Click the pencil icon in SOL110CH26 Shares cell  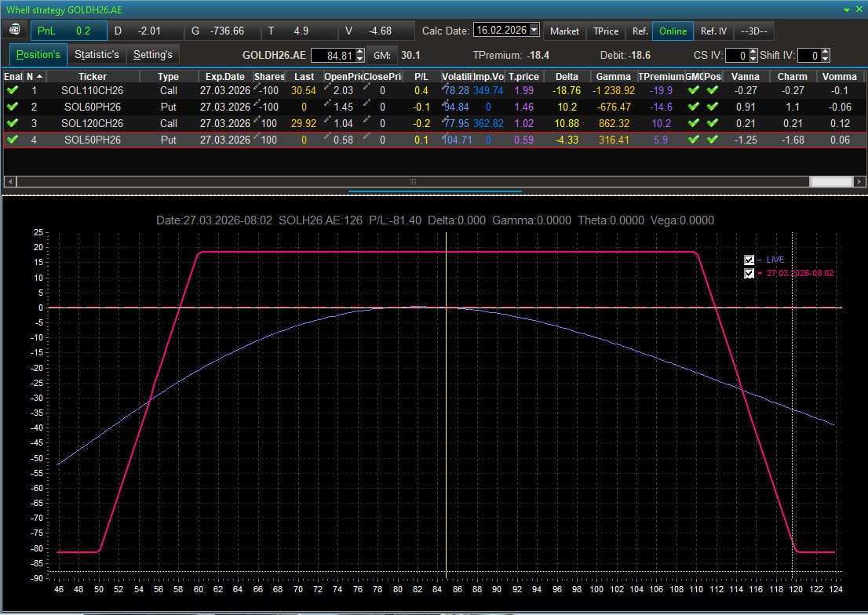(257, 88)
